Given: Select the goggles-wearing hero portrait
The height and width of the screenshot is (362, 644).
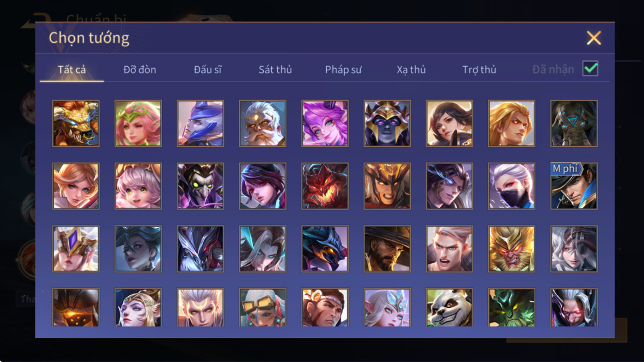Looking at the screenshot, I should [263, 308].
